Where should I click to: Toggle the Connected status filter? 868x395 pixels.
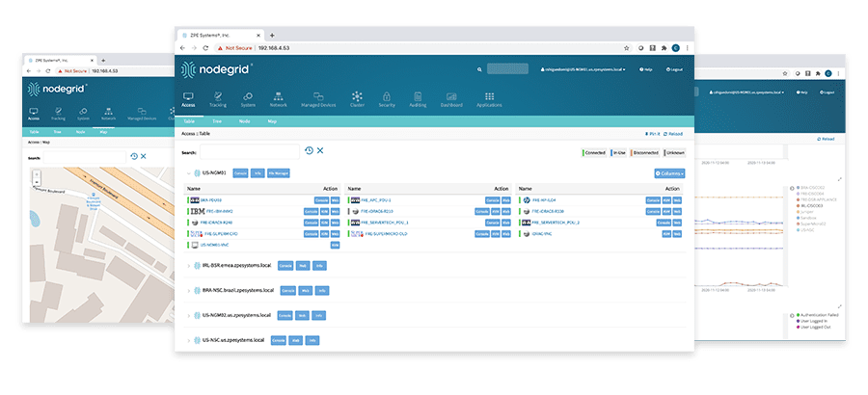[595, 151]
